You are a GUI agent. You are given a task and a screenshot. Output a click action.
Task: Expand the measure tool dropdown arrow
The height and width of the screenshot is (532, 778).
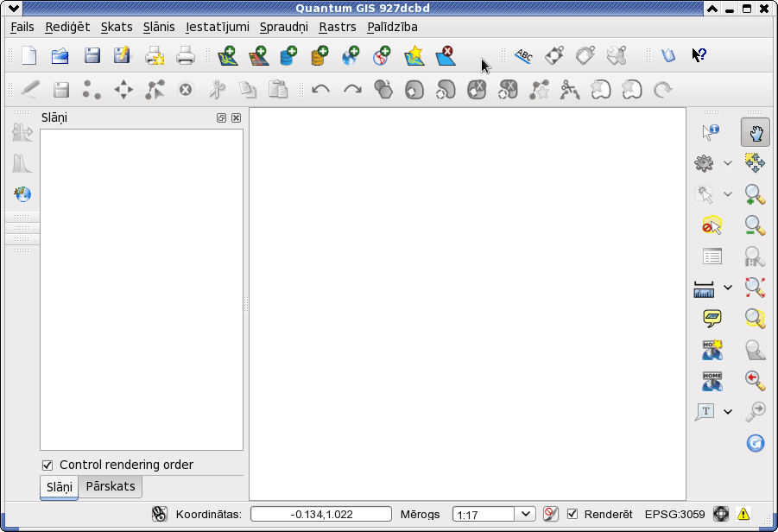[x=727, y=288]
